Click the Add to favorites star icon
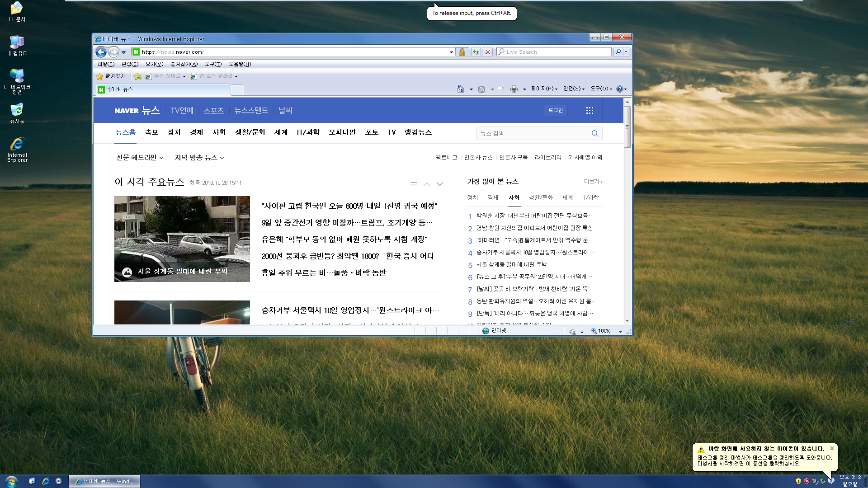The height and width of the screenshot is (488, 868). pyautogui.click(x=138, y=76)
